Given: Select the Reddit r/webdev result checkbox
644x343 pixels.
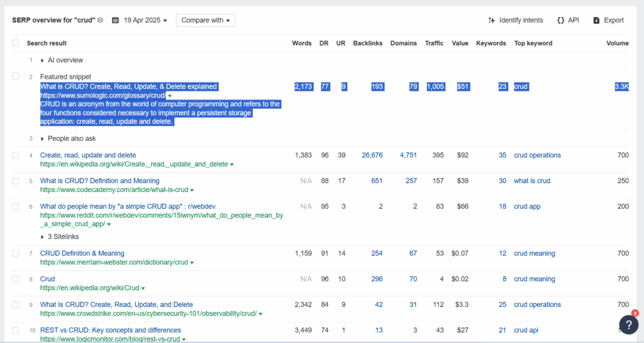Looking at the screenshot, I should click(16, 206).
